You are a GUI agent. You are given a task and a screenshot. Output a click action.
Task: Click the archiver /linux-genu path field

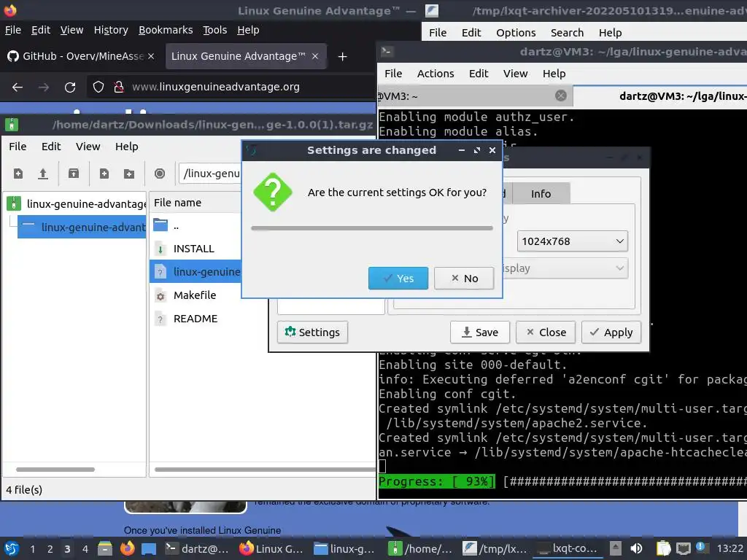click(210, 174)
